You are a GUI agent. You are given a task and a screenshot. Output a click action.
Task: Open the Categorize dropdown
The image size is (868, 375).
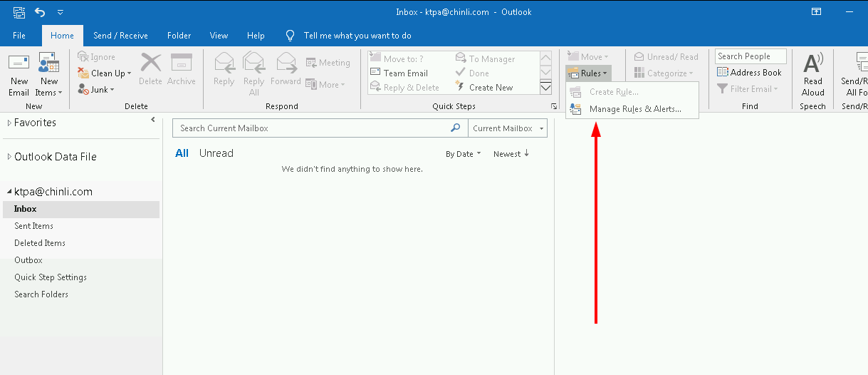coord(663,73)
